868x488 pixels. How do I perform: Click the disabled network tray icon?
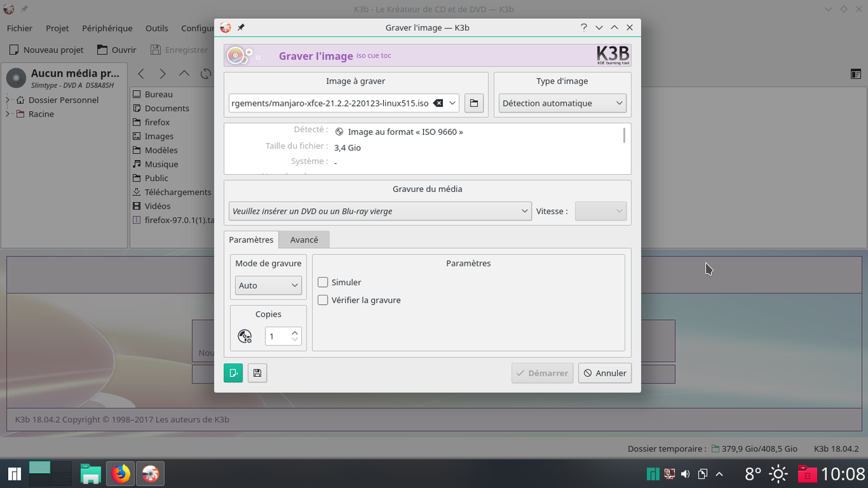coord(669,474)
